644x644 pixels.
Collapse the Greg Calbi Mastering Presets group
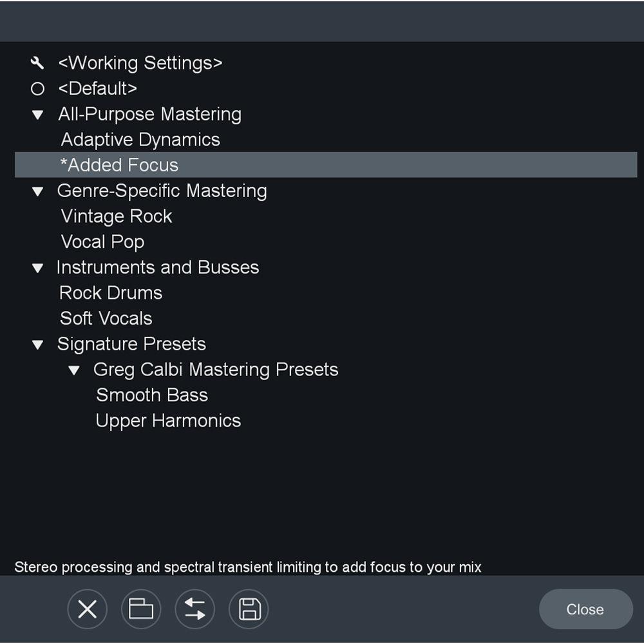click(75, 370)
